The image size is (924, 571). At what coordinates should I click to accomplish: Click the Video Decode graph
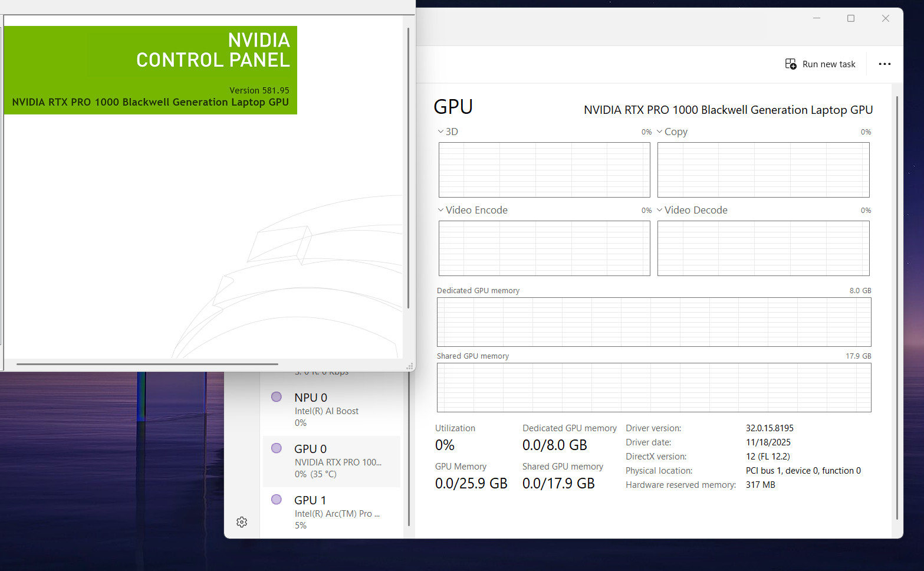pos(764,248)
